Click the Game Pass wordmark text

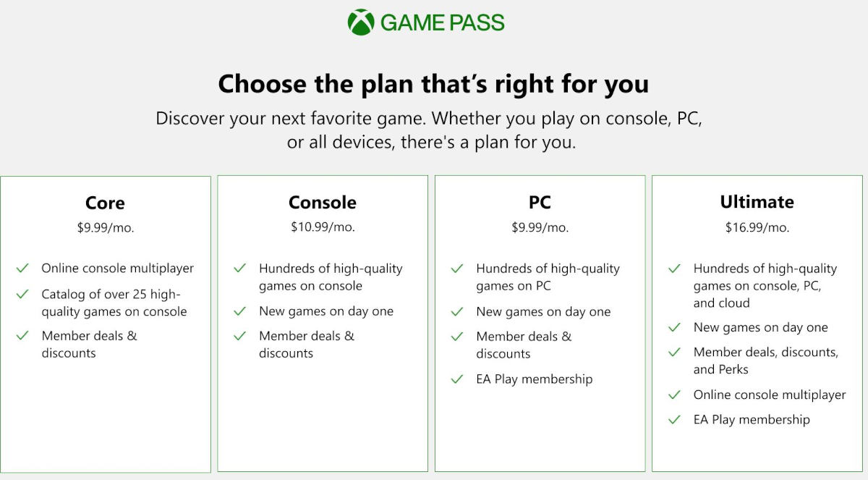click(442, 23)
